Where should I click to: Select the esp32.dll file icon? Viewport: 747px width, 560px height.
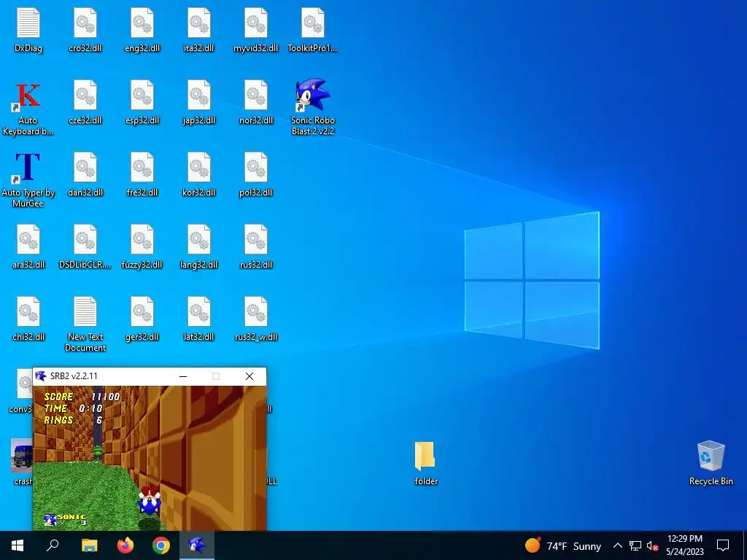[142, 96]
